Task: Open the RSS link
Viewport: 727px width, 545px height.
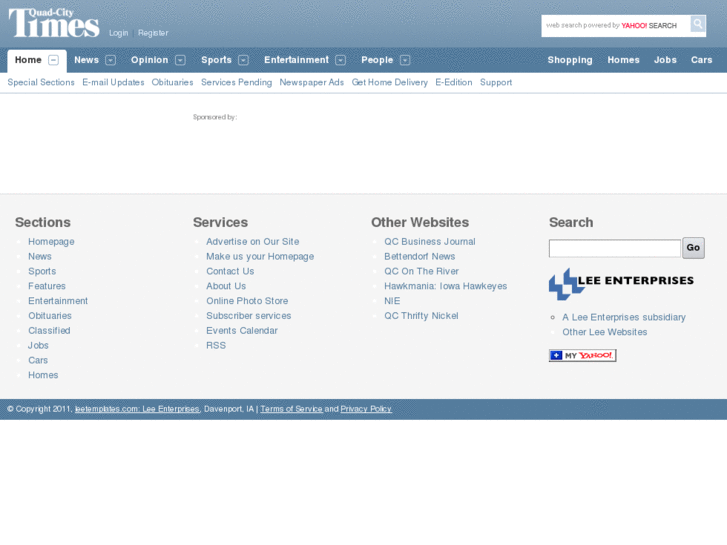Action: (216, 346)
